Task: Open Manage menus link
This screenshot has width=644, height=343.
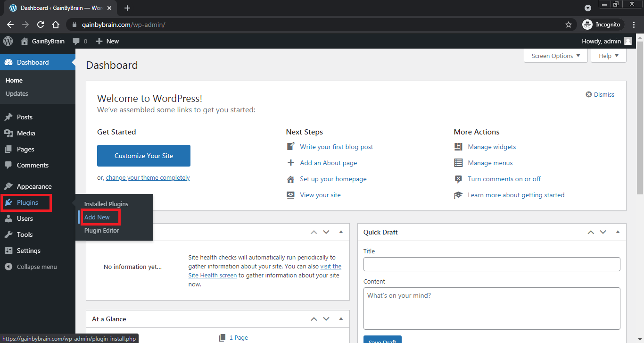Action: tap(490, 163)
